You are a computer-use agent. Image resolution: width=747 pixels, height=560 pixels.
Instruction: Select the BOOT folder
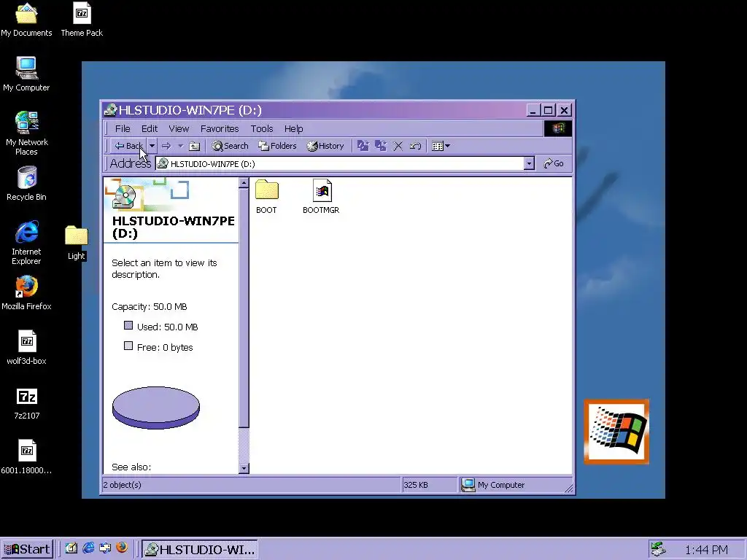(x=266, y=197)
